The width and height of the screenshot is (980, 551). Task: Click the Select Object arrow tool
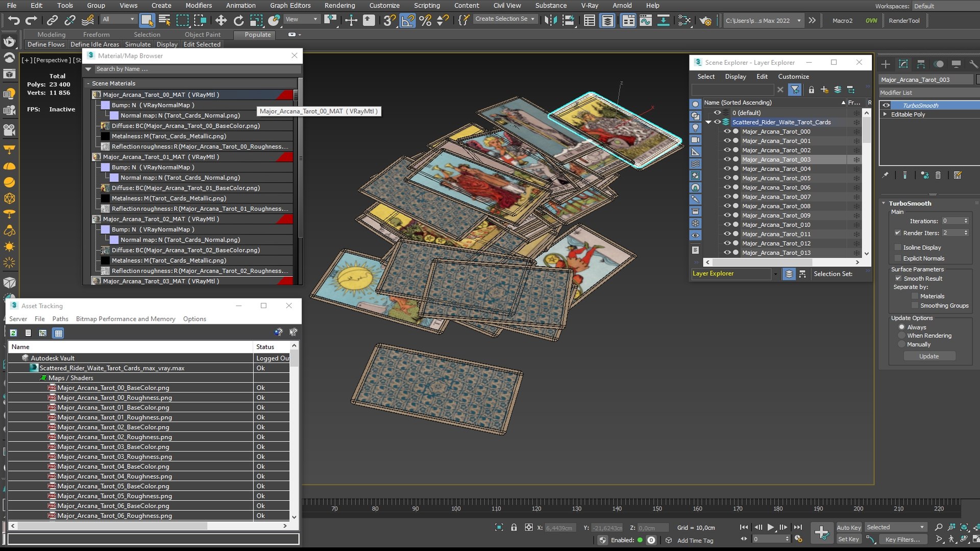147,20
